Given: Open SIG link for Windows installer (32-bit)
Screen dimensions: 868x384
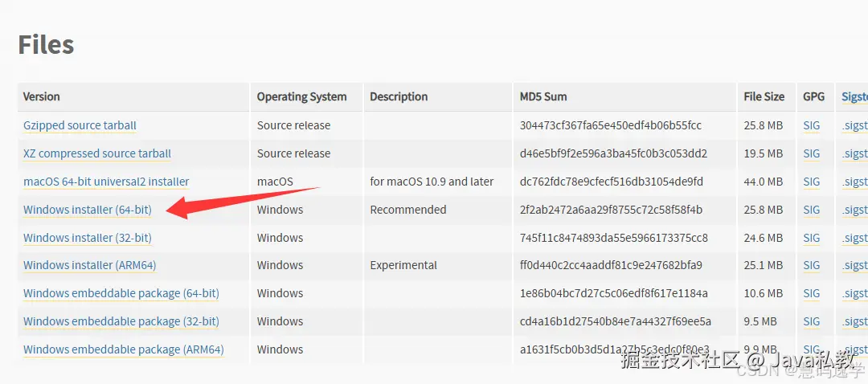Looking at the screenshot, I should tap(812, 238).
